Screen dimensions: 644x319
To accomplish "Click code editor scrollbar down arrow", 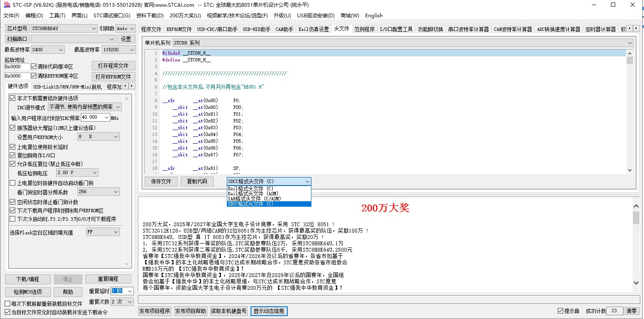I will 630,169.
